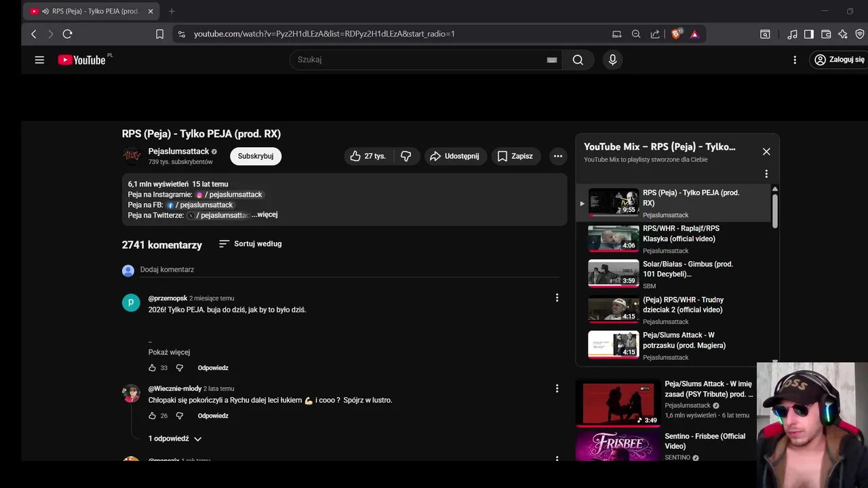Open the Pejaslumsattack channel name
The height and width of the screenshot is (488, 868).
(178, 151)
